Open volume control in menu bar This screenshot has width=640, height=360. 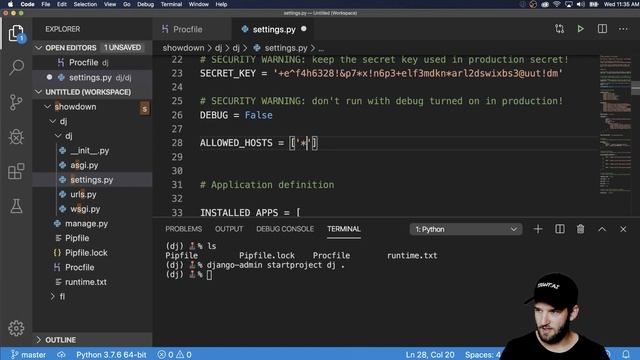tap(580, 4)
